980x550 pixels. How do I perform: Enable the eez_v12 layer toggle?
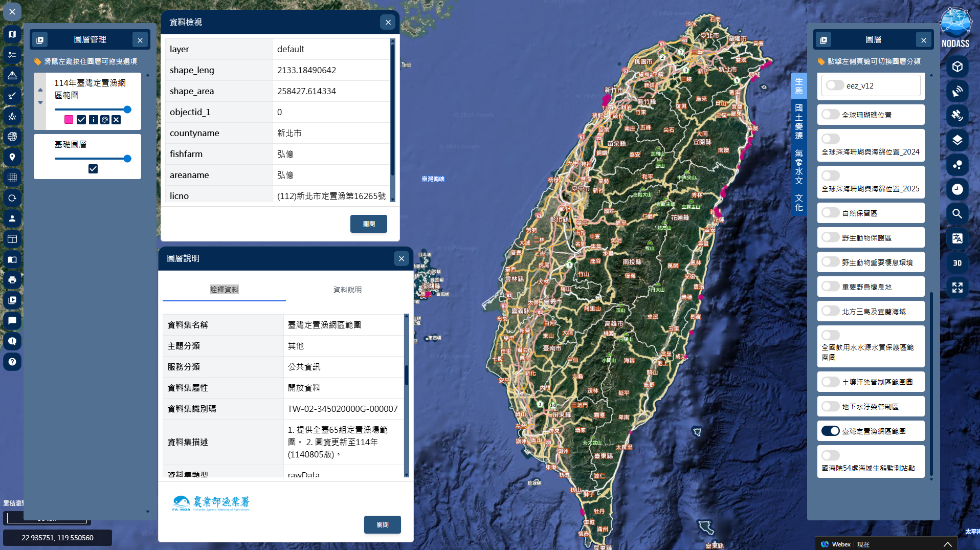coord(835,85)
